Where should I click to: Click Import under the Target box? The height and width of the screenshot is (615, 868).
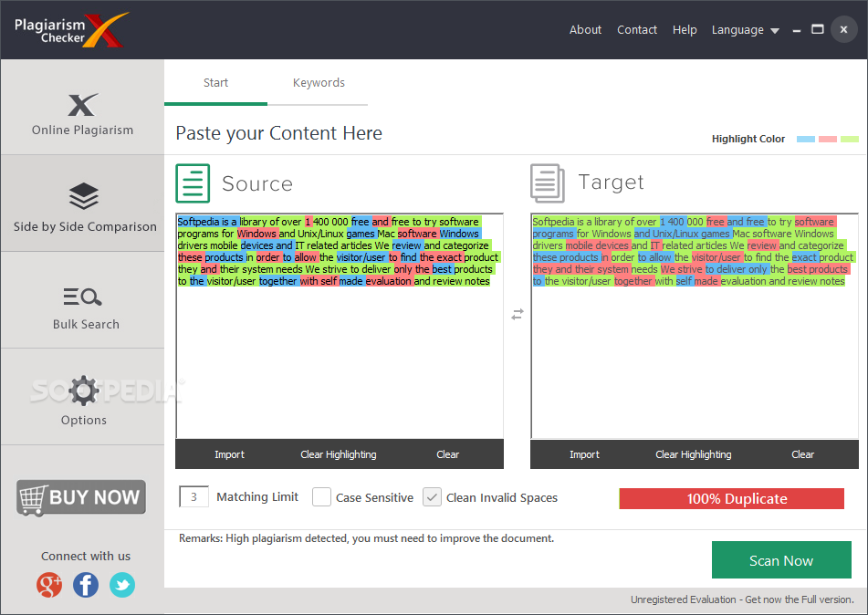(584, 454)
